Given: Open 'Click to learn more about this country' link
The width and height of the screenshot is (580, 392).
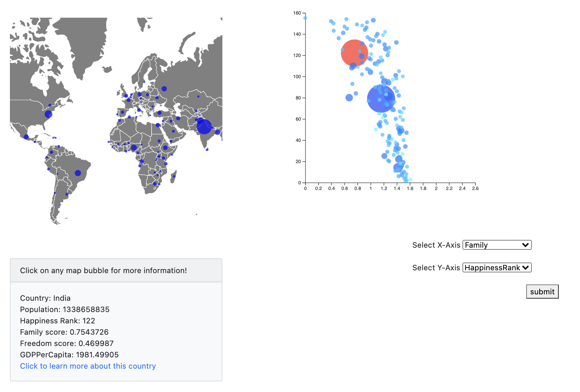Looking at the screenshot, I should click(x=88, y=366).
